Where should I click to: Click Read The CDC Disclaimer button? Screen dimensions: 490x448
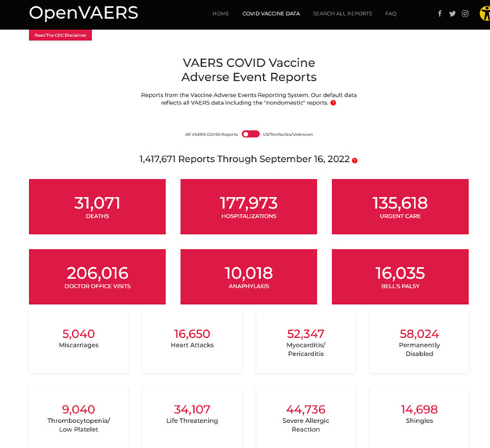(60, 35)
